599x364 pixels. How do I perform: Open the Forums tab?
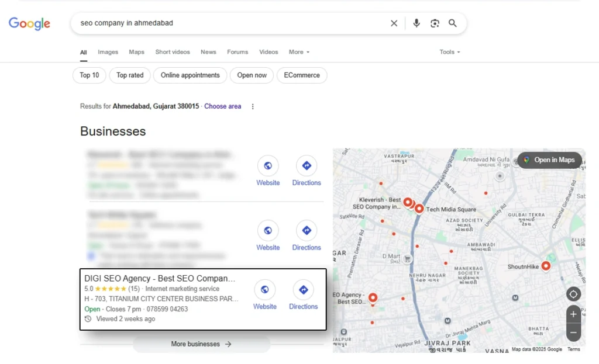coord(237,52)
